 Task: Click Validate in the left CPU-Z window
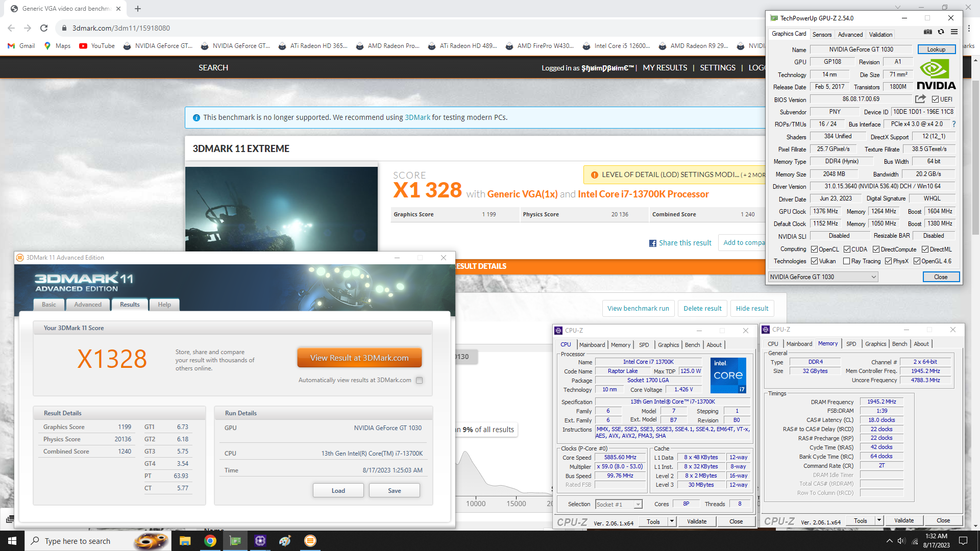tap(697, 521)
